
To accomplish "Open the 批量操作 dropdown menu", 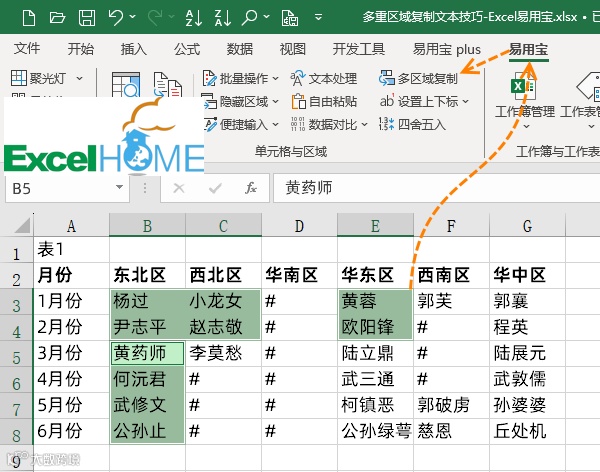I will 240,78.
